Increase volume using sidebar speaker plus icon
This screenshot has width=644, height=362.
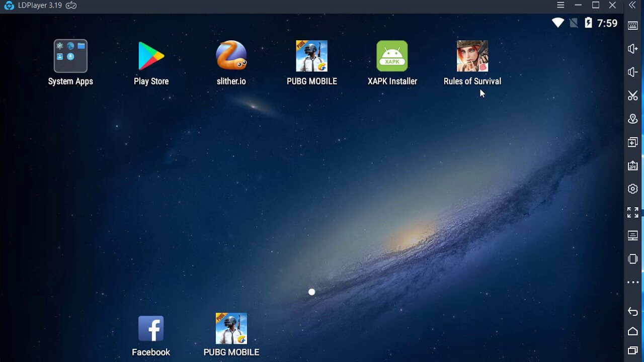(633, 49)
